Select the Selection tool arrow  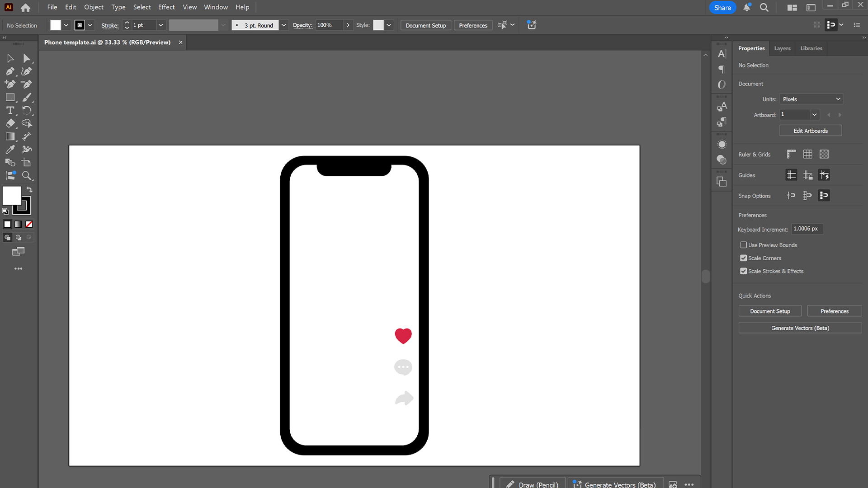coord(10,58)
